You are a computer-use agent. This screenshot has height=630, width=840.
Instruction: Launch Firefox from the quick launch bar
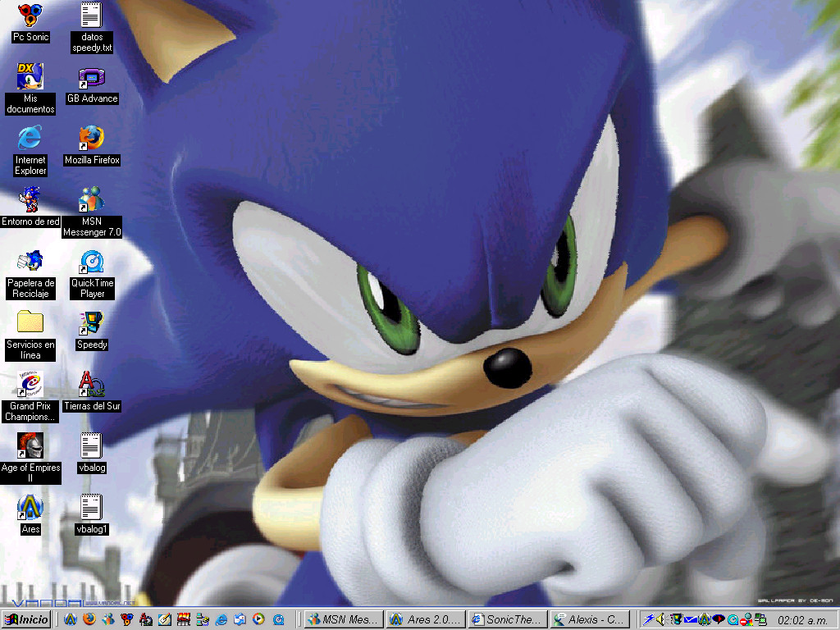click(x=89, y=619)
